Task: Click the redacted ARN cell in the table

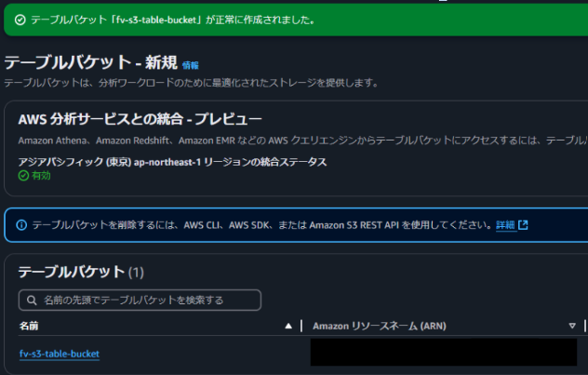Action: pos(444,352)
